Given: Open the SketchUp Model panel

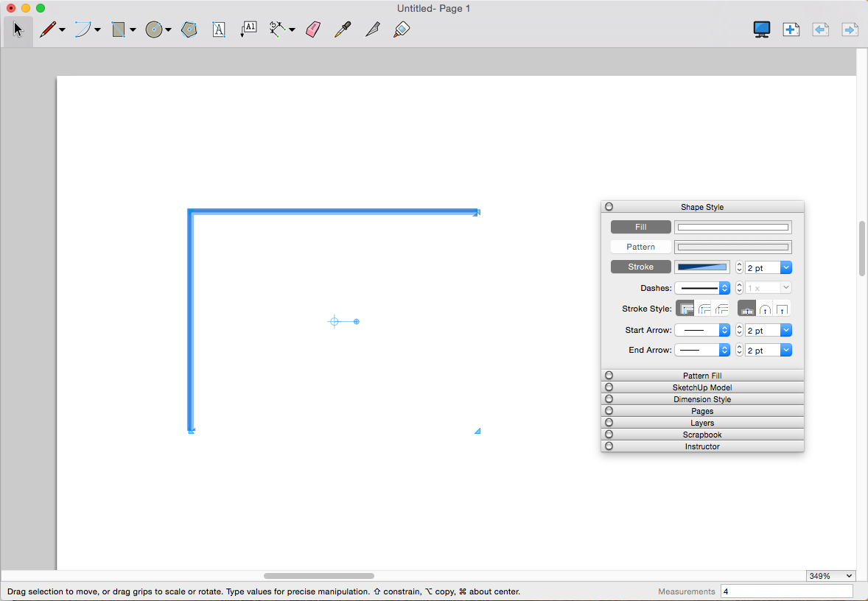Looking at the screenshot, I should pos(701,387).
